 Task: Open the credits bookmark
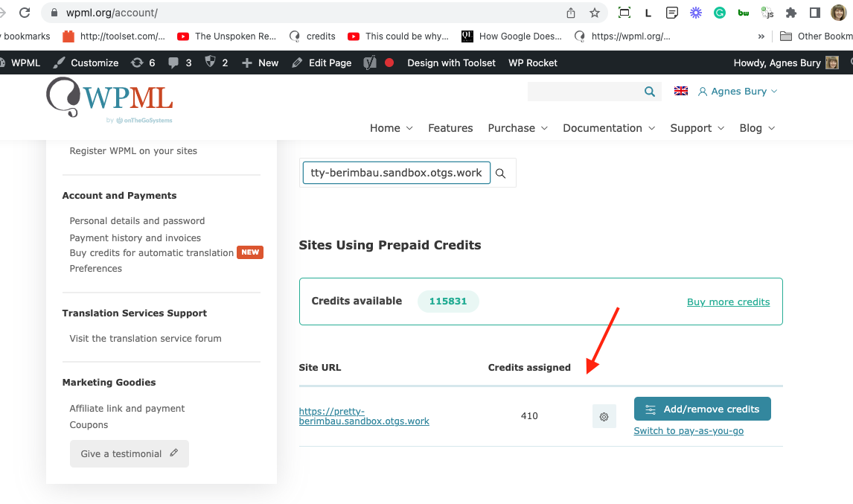313,36
